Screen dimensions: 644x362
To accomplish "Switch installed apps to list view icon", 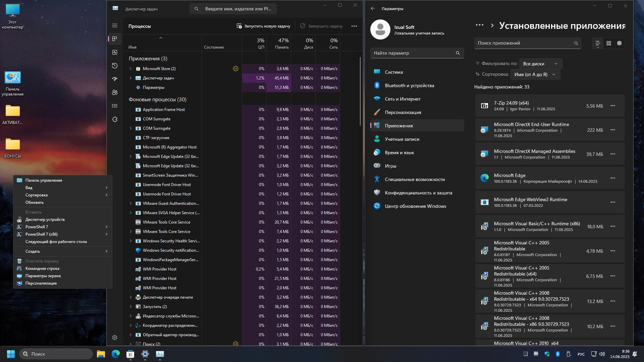I will point(598,43).
